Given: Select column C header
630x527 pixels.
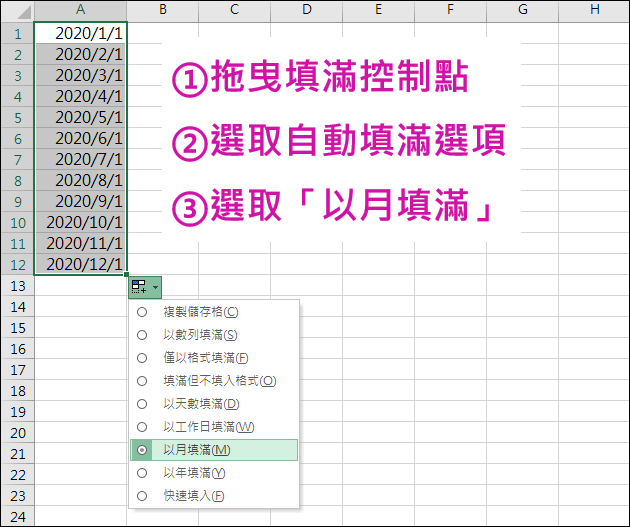Looking at the screenshot, I should (x=235, y=10).
